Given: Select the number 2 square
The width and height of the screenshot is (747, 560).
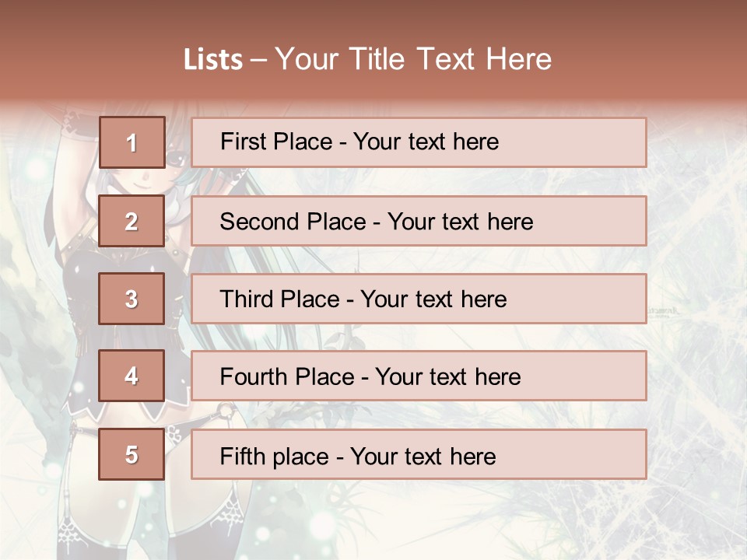Looking at the screenshot, I should tap(132, 222).
